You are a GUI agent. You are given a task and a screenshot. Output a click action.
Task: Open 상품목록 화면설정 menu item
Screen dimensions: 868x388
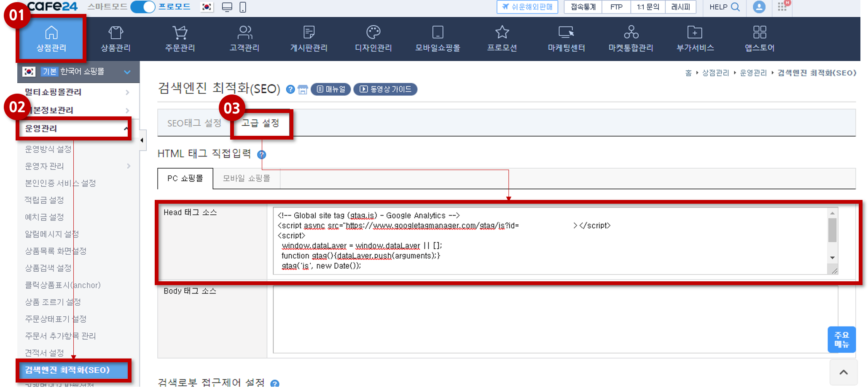point(56,251)
